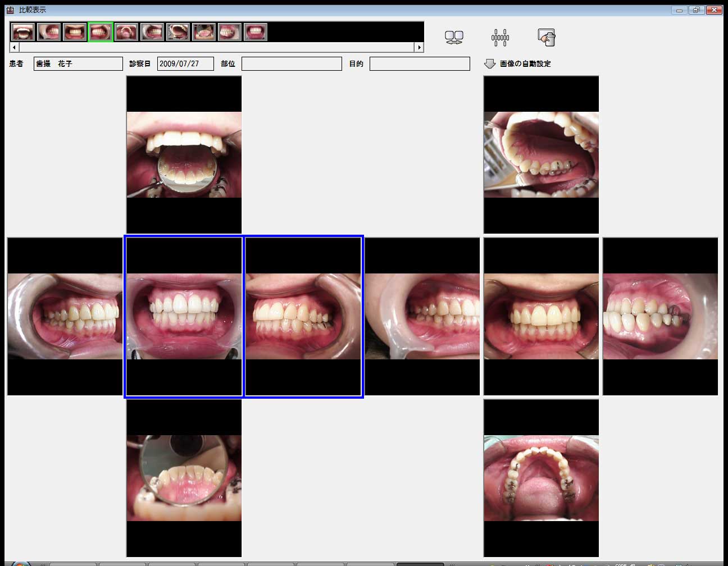
Task: Select rightmost lateral photo in middle row
Action: 661,317
